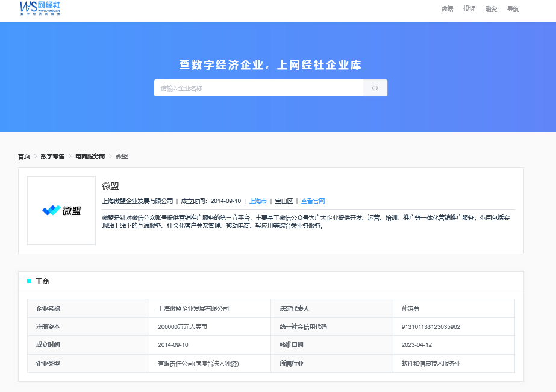Select credit code 913101133123035962
Viewport: 556px width, 392px height.
click(x=431, y=327)
